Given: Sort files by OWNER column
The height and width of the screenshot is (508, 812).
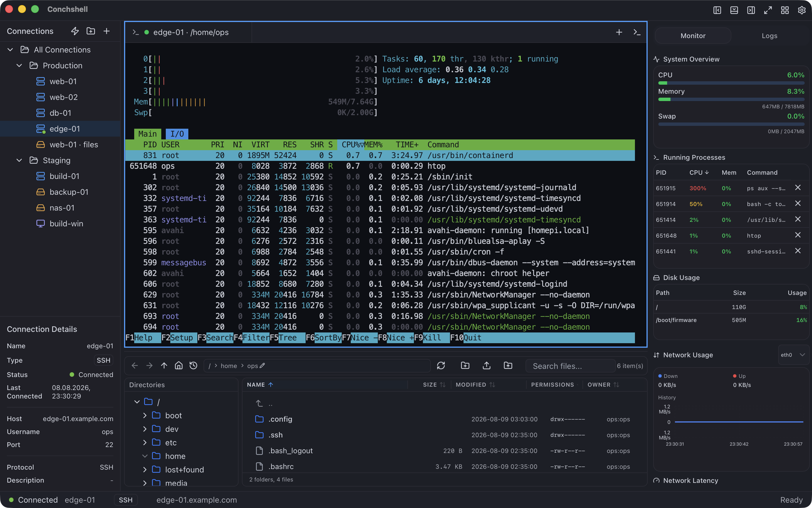Looking at the screenshot, I should coord(603,385).
